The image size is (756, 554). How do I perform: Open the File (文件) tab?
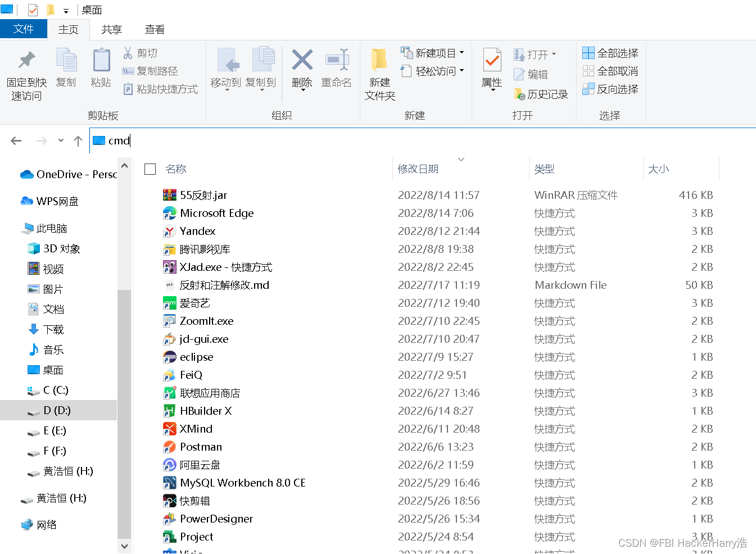(x=24, y=29)
